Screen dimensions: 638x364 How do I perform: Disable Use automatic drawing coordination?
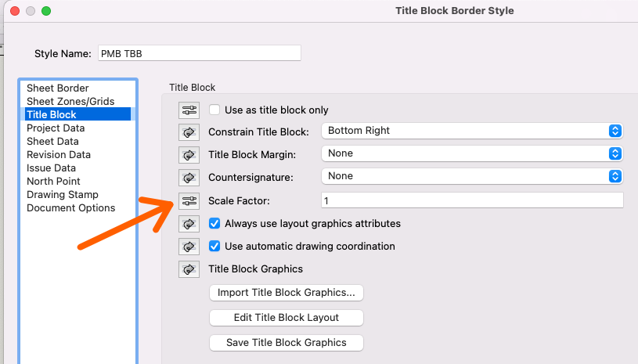tap(214, 247)
